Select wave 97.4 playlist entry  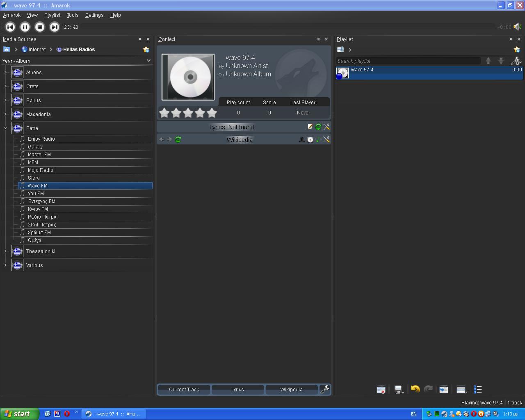click(429, 73)
